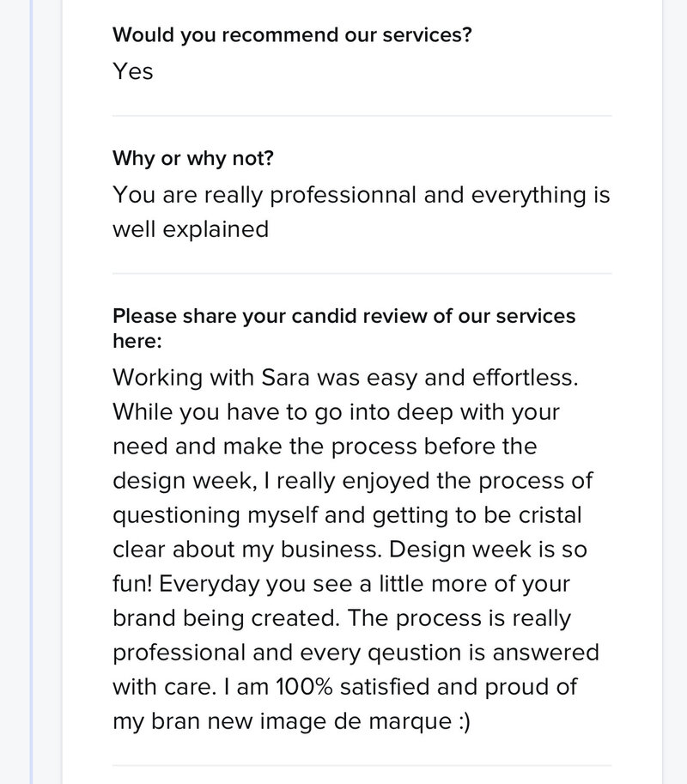Image resolution: width=687 pixels, height=784 pixels.
Task: Click the "well explained" answer line
Action: tap(191, 229)
